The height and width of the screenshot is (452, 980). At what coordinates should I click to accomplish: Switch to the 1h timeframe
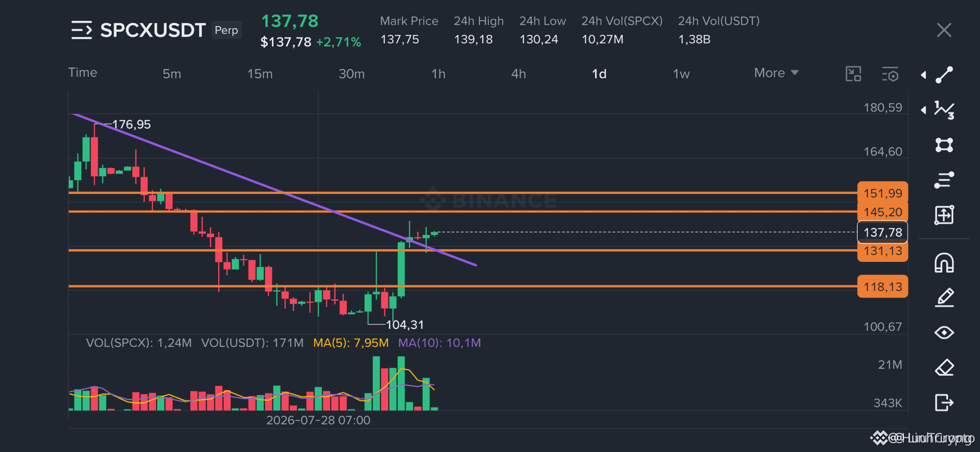click(x=438, y=74)
